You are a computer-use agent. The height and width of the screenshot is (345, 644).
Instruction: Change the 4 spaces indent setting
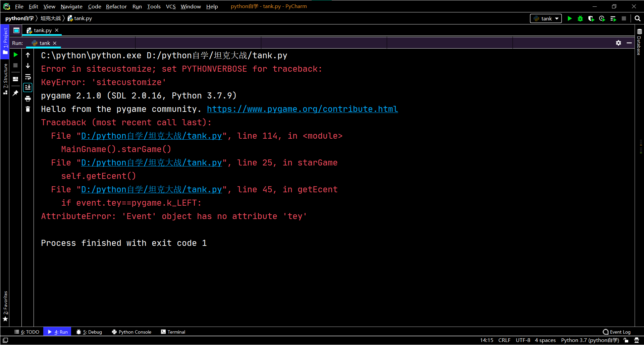545,340
